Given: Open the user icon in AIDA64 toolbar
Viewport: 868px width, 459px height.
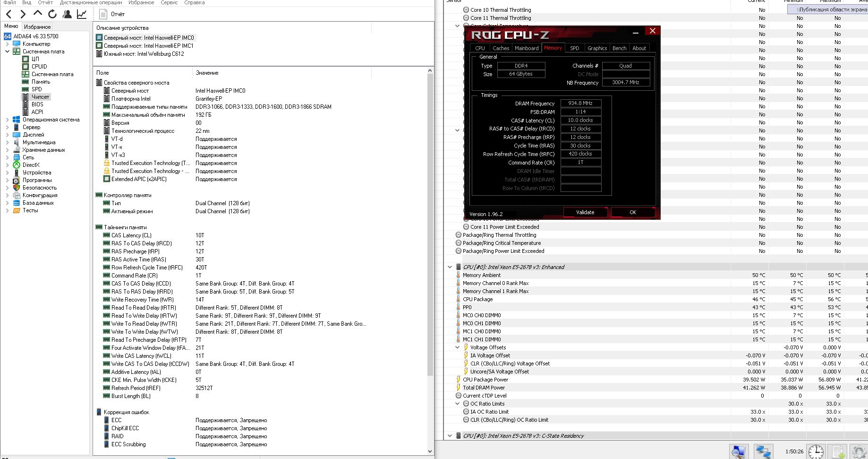Looking at the screenshot, I should [x=67, y=14].
